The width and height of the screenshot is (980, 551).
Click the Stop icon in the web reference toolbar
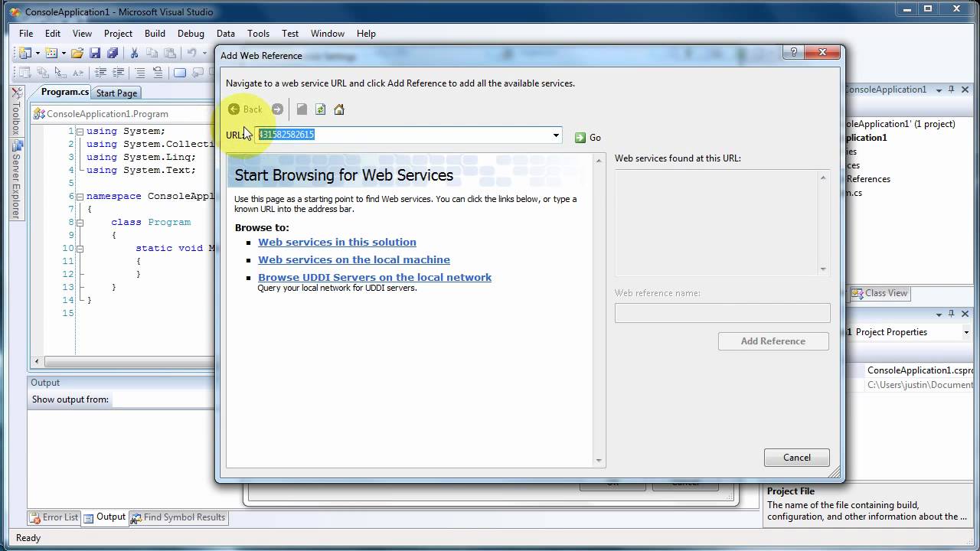tap(302, 109)
